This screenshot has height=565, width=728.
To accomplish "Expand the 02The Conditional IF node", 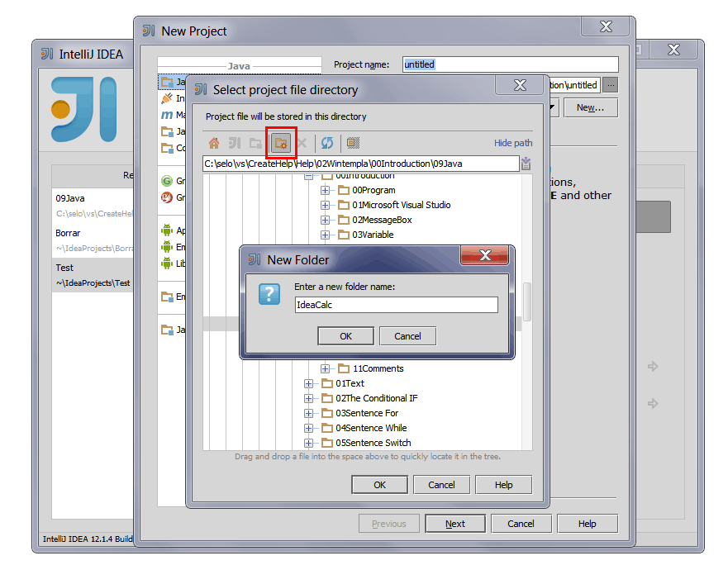I will point(308,398).
